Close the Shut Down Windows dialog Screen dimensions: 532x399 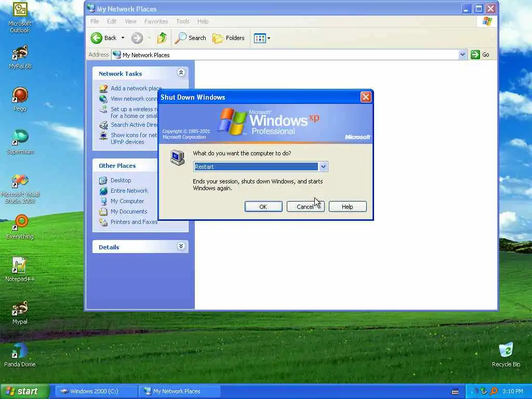pyautogui.click(x=366, y=97)
